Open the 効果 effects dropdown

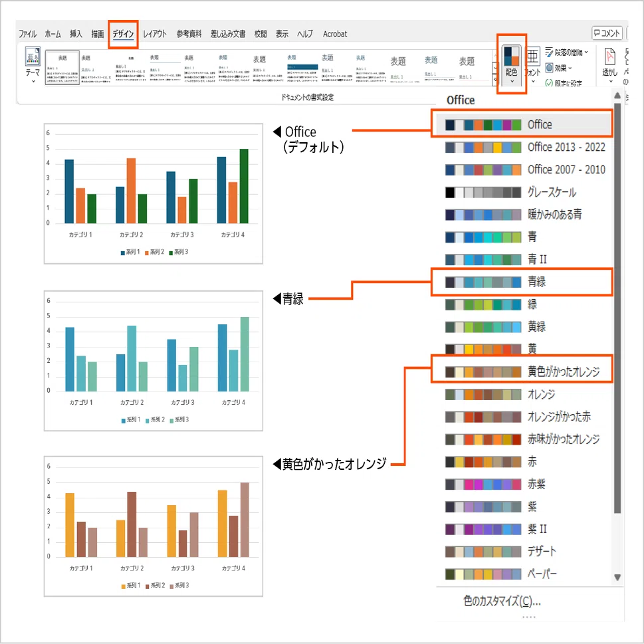[558, 68]
